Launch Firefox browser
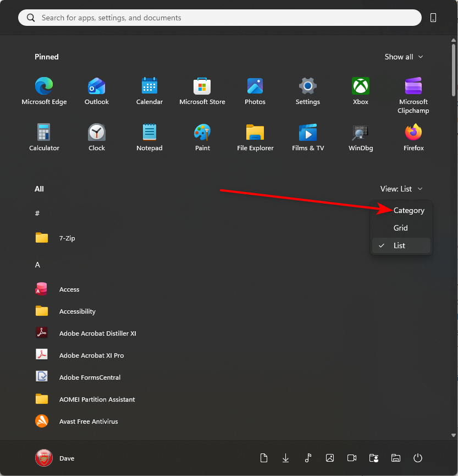The width and height of the screenshot is (458, 476). (x=413, y=137)
